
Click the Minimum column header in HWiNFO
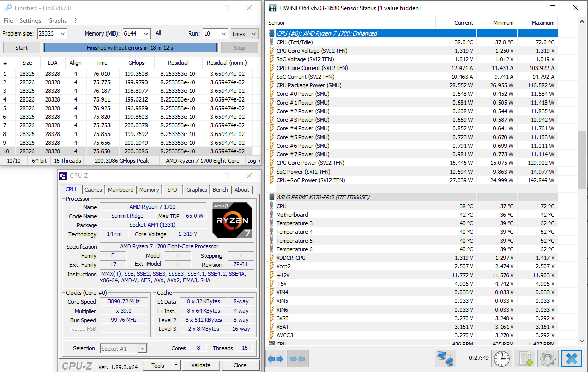coord(497,23)
